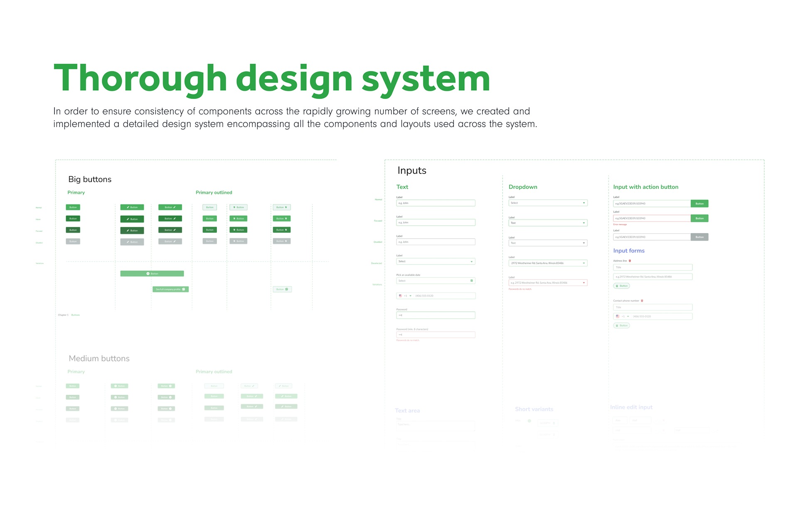The height and width of the screenshot is (532, 798).
Task: Click the red-bordered input showing 'Error message'
Action: 651,218
